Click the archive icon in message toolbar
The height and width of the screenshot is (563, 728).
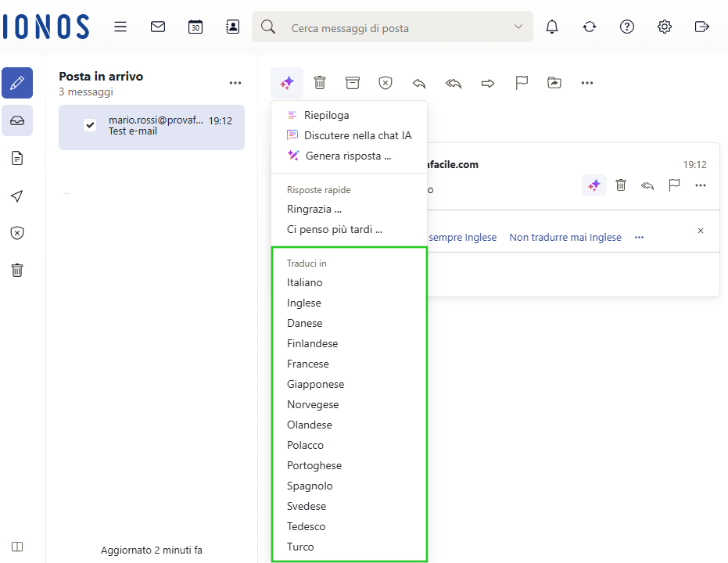tap(353, 83)
